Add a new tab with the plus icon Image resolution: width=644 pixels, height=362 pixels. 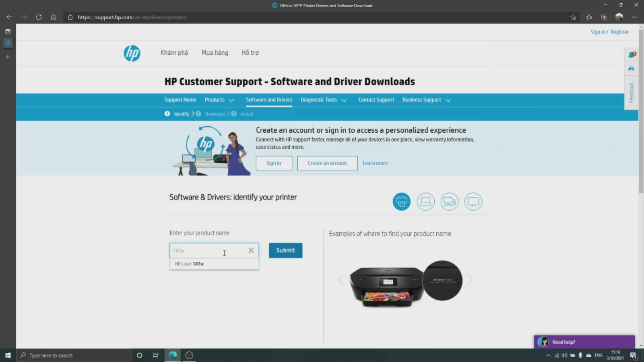click(8, 57)
